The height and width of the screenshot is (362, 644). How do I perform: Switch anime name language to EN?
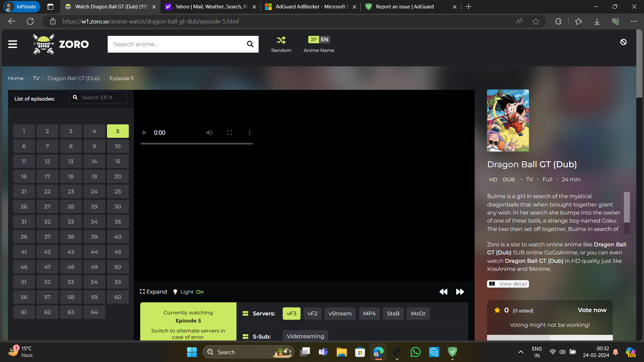[x=324, y=40]
